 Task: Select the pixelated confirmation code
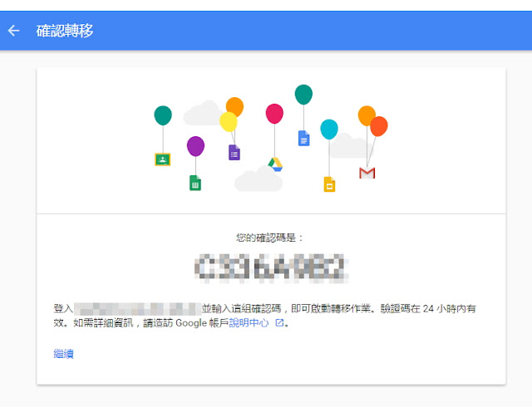(271, 268)
